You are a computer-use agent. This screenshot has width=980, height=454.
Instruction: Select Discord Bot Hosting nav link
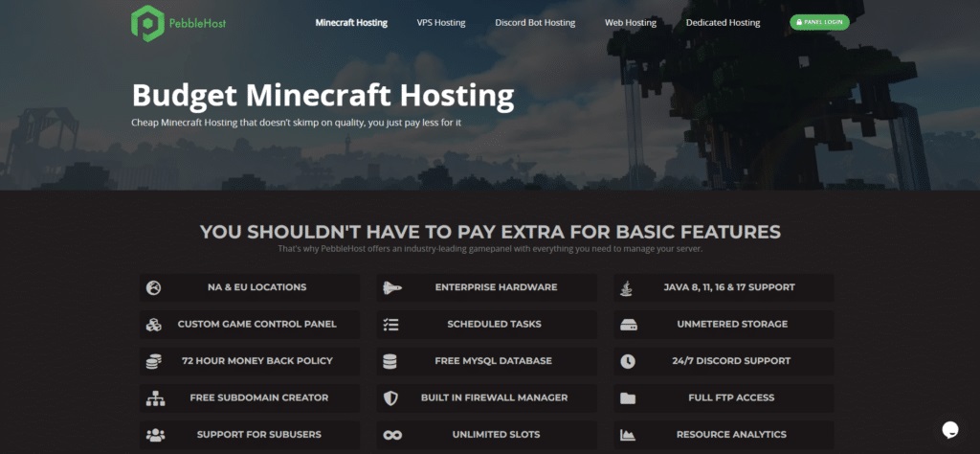click(535, 23)
